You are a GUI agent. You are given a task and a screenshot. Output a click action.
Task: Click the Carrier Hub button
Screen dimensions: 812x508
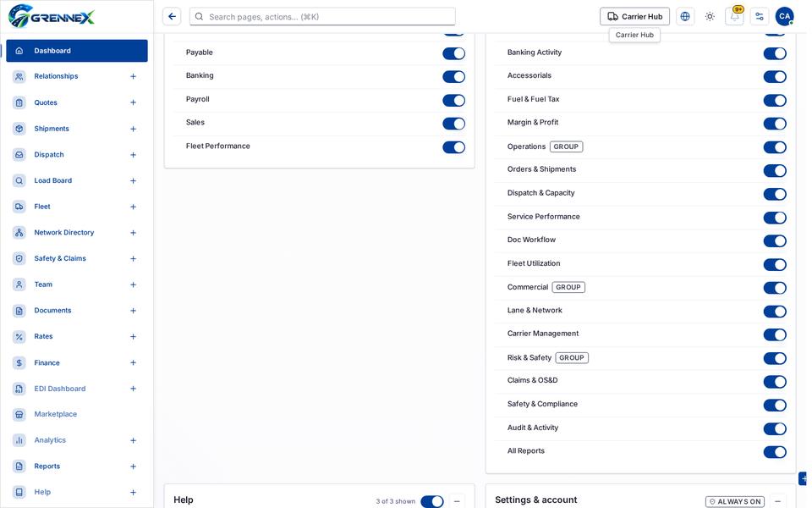(x=634, y=17)
